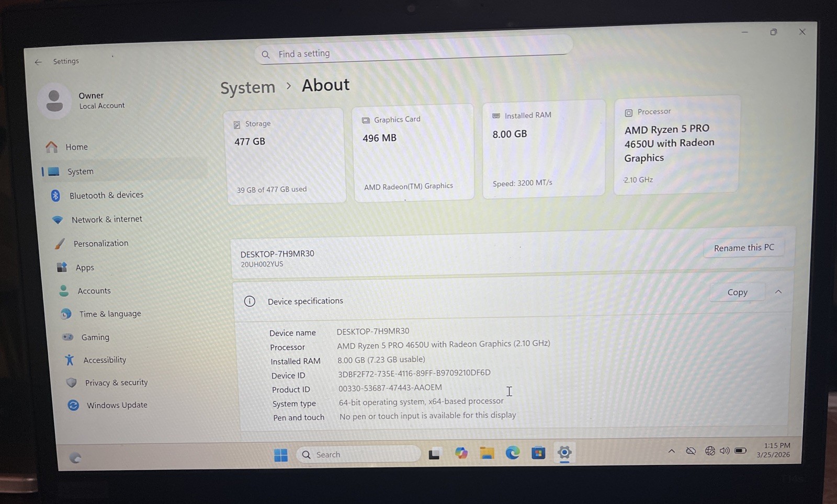The image size is (837, 504).
Task: Click the back arrow in Settings
Action: tap(38, 62)
